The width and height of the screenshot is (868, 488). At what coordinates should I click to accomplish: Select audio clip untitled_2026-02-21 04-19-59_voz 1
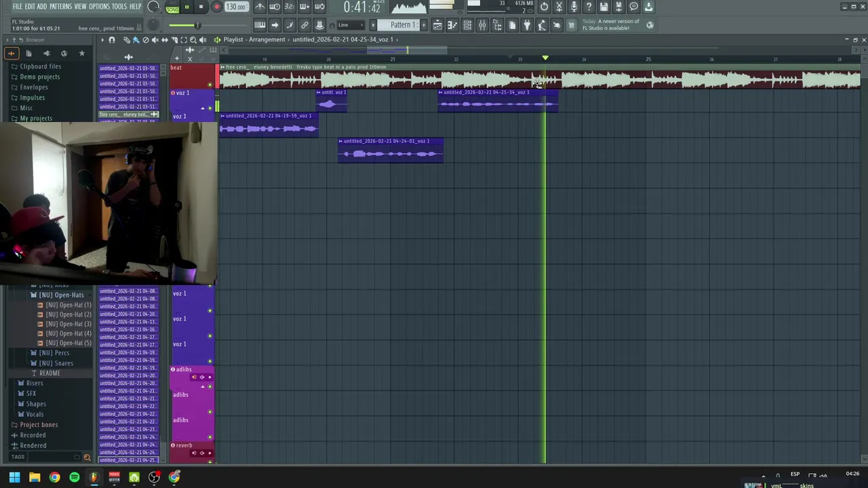(269, 125)
